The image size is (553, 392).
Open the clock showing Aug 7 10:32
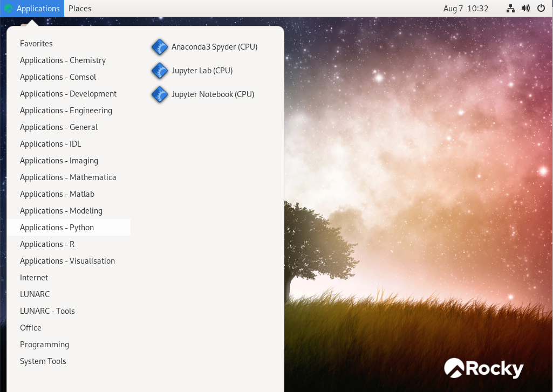tap(466, 9)
